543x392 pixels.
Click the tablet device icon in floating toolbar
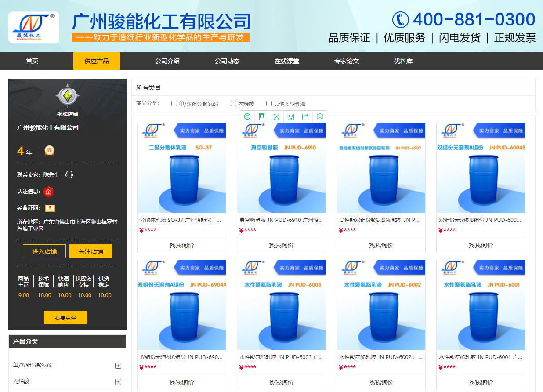click(262, 116)
